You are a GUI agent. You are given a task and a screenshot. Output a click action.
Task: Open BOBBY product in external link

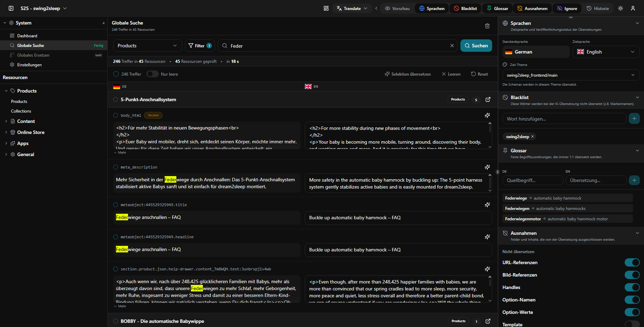[x=488, y=321]
